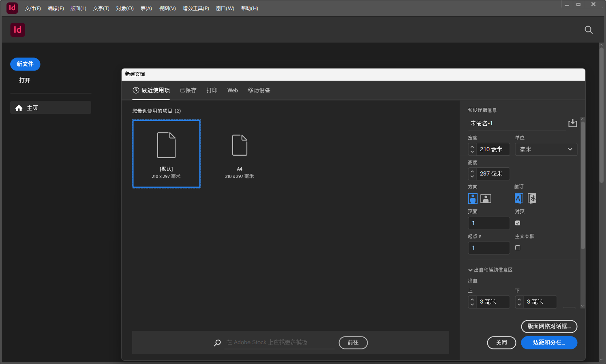This screenshot has width=606, height=364.
Task: Open the search magnifier icon
Action: click(x=589, y=30)
